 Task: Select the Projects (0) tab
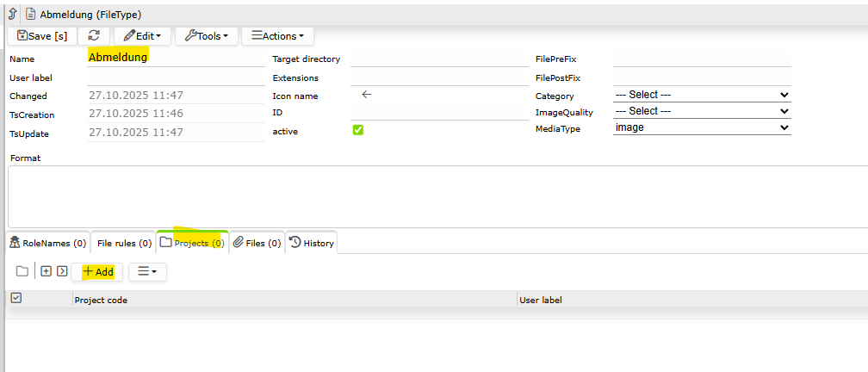coord(192,243)
